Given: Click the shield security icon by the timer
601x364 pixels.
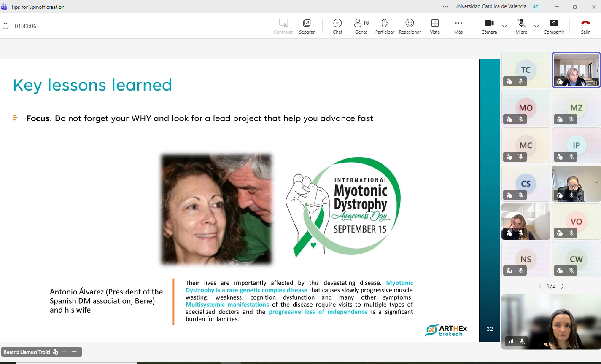Looking at the screenshot, I should (x=5, y=26).
